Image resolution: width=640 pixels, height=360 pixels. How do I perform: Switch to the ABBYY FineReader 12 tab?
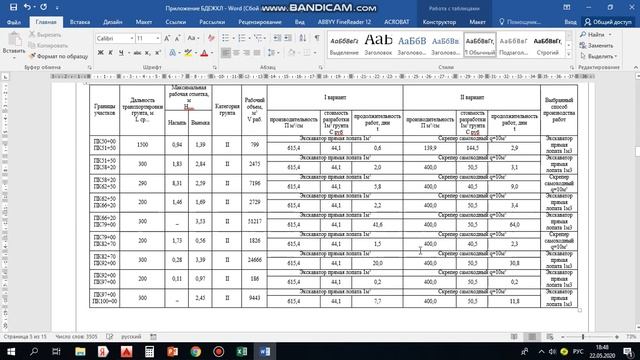point(344,22)
